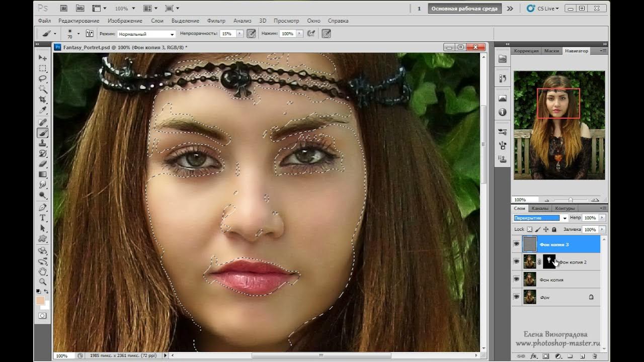Toggle Quick Mask mode
644x362 pixels.
pos(43,316)
